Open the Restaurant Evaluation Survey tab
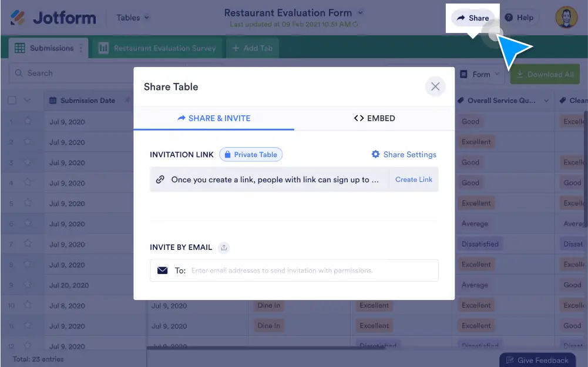This screenshot has height=367, width=588. coord(157,48)
